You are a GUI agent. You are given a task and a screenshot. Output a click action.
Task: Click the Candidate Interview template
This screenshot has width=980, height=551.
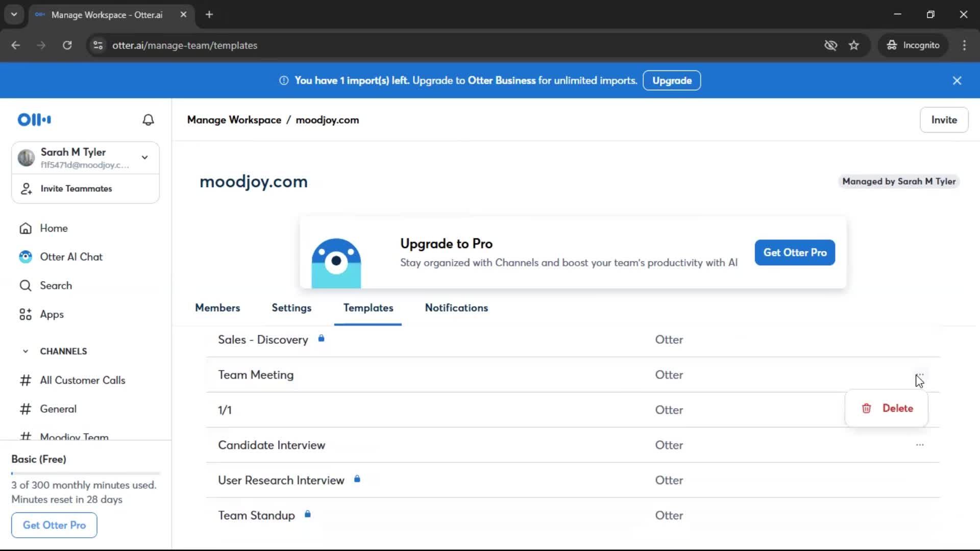click(x=272, y=445)
